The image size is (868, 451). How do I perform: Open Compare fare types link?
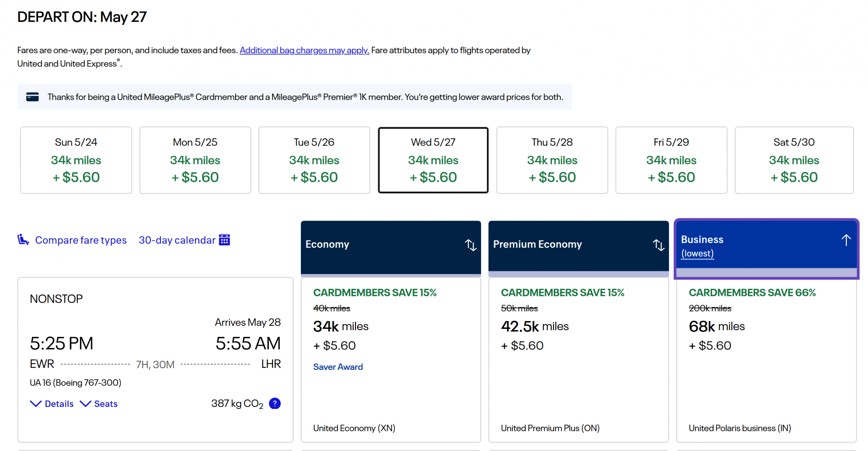click(81, 240)
